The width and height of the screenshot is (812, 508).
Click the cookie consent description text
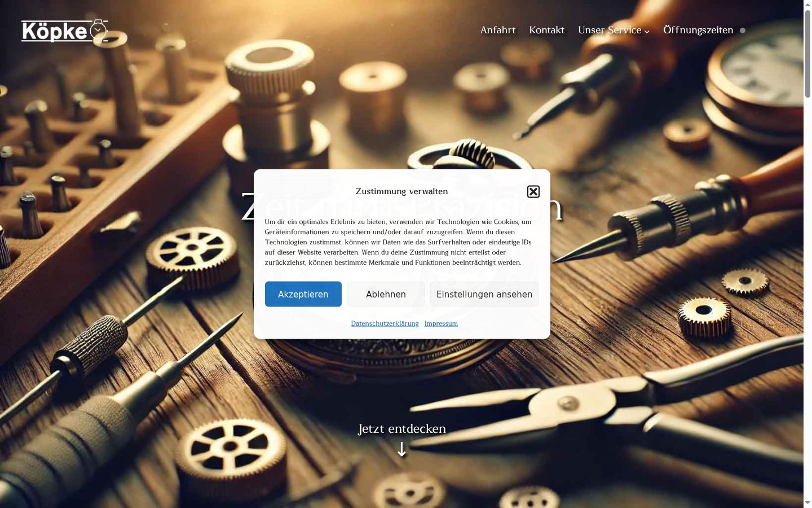[x=398, y=242]
